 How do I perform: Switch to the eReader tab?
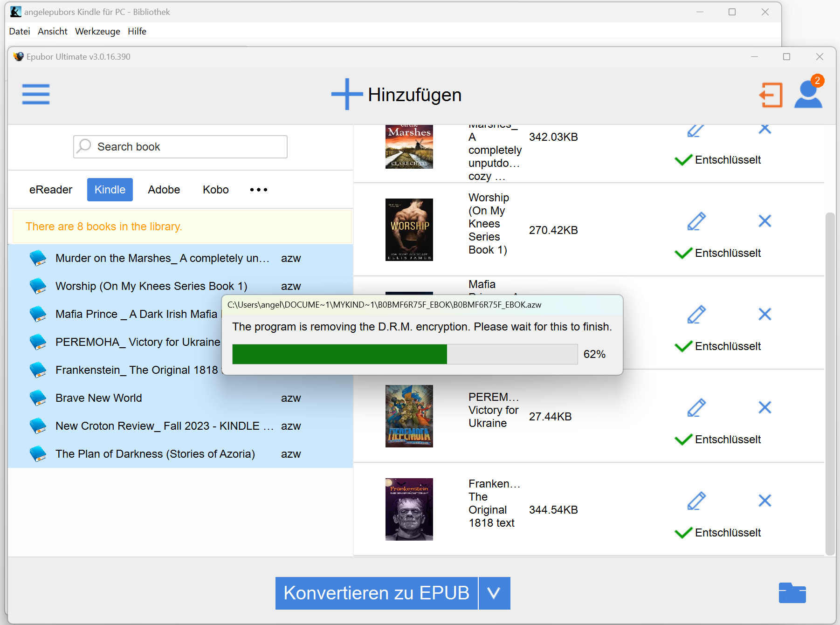point(50,190)
